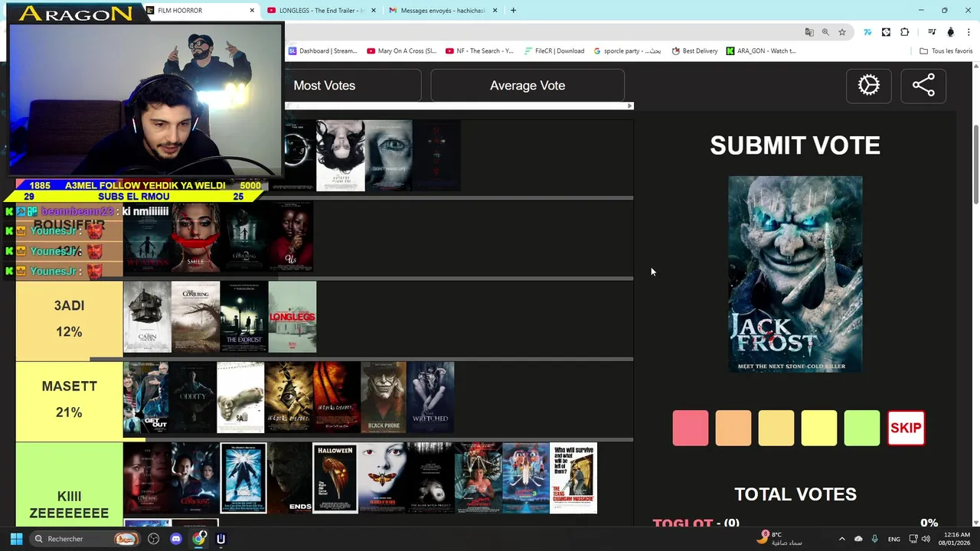Image resolution: width=980 pixels, height=551 pixels.
Task: Open the weather widget in taskbar
Action: pyautogui.click(x=779, y=539)
